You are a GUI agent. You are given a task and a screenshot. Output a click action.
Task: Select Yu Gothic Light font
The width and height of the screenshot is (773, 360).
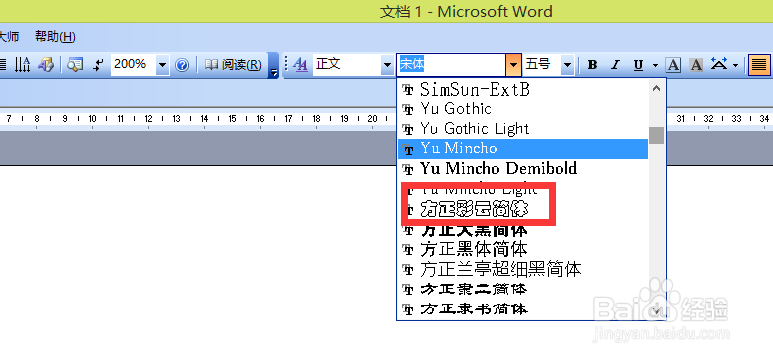[x=523, y=129]
